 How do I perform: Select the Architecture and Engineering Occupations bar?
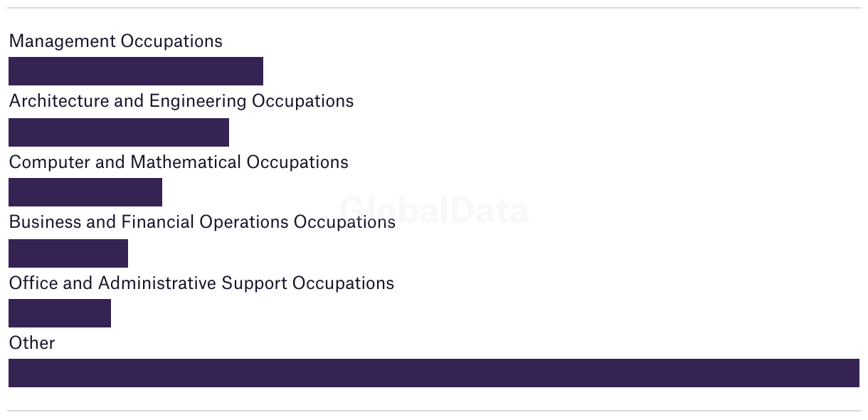point(118,132)
